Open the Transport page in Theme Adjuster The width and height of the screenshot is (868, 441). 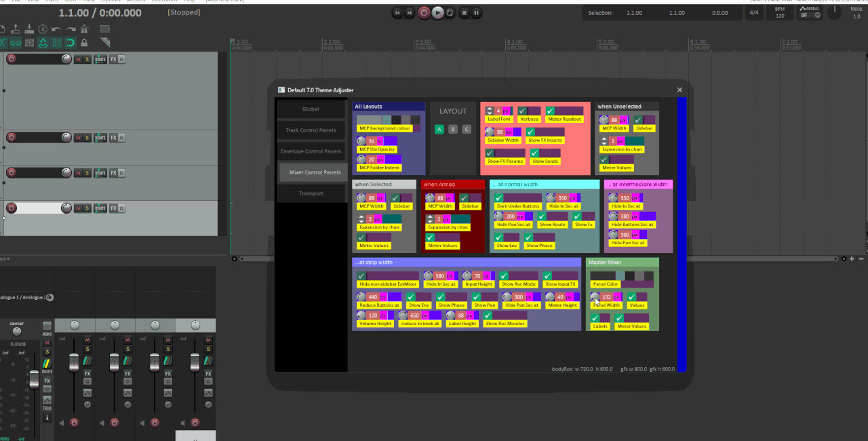coord(311,193)
